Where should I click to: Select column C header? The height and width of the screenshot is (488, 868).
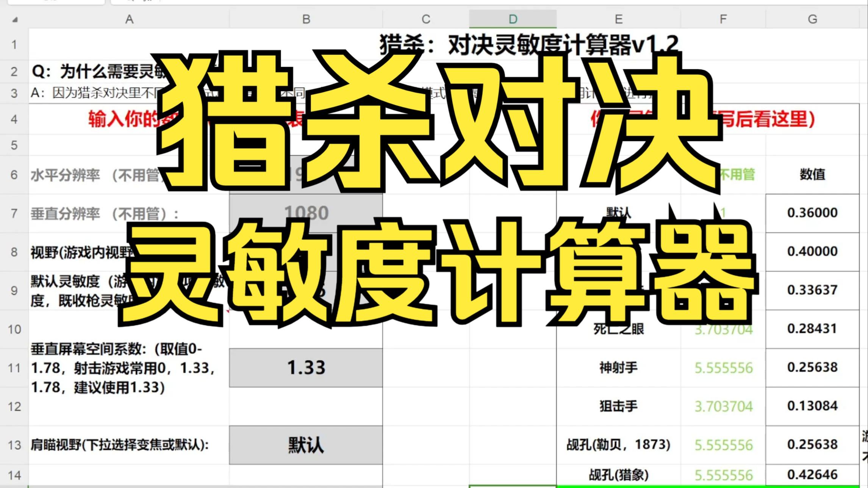point(426,19)
